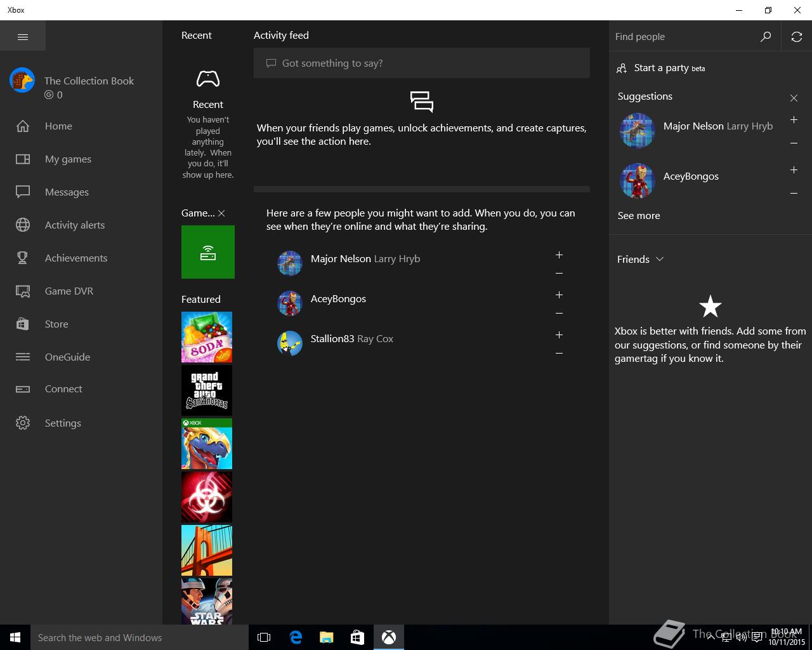
Task: Click See more suggestions
Action: pos(639,216)
